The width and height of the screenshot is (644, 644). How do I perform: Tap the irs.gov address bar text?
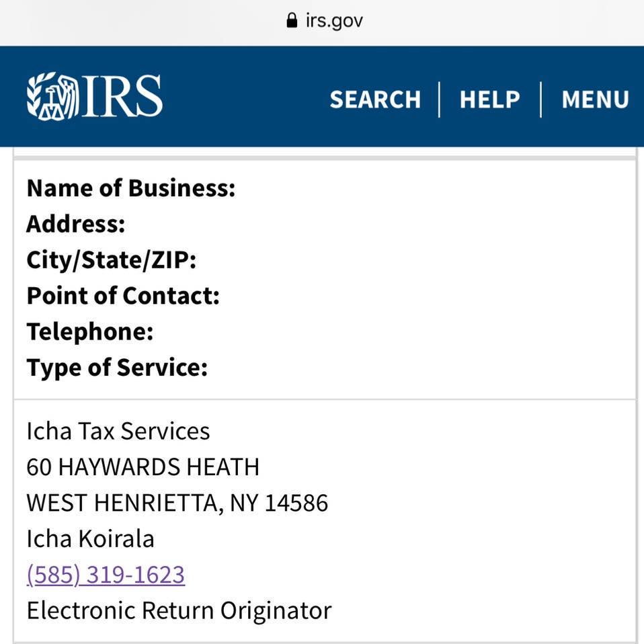[334, 20]
